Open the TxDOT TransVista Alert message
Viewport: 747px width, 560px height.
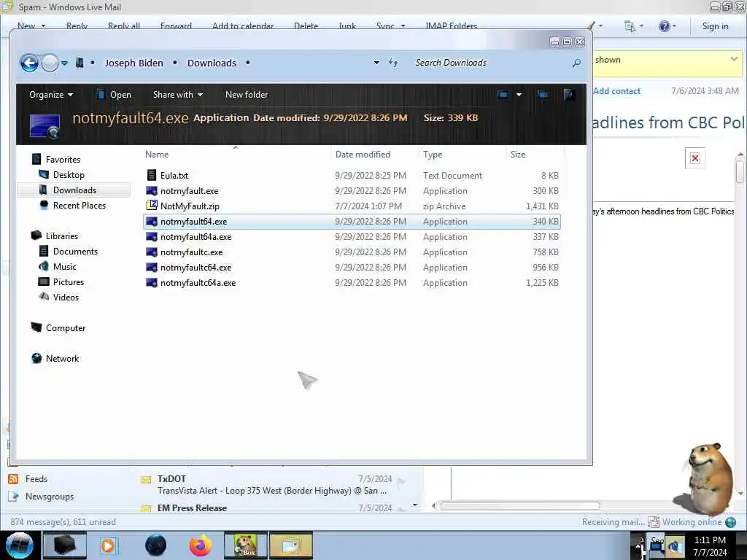coord(273,485)
